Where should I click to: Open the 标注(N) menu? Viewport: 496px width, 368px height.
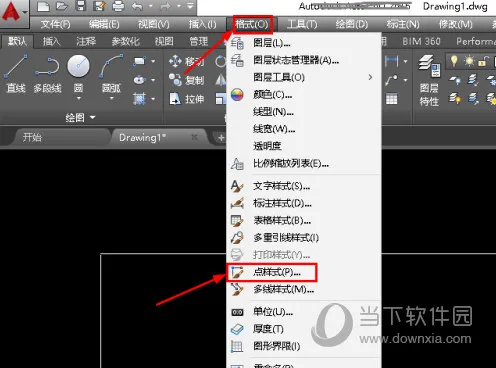403,24
